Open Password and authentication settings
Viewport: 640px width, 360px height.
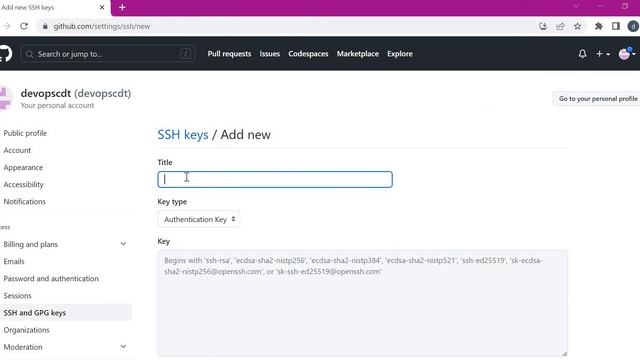(51, 278)
